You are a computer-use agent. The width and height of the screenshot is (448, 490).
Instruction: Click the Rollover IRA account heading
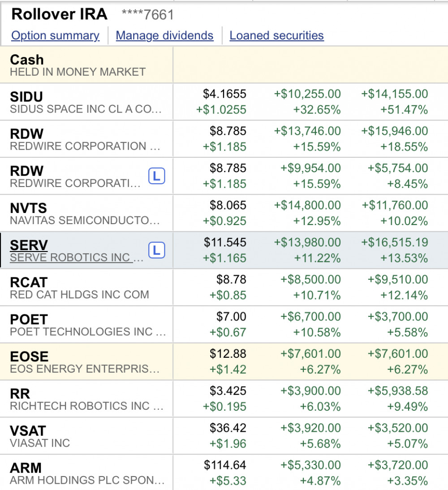(59, 14)
